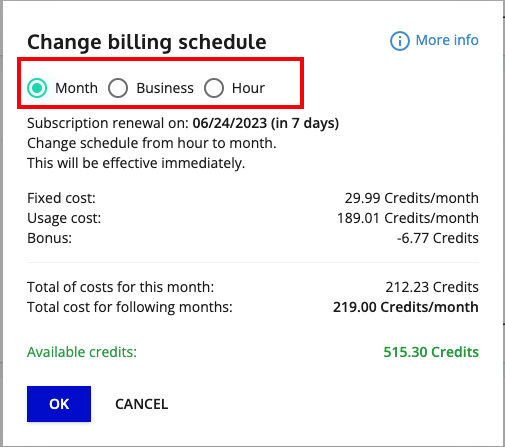Click the green 515.30 Credits amount

[x=431, y=352]
